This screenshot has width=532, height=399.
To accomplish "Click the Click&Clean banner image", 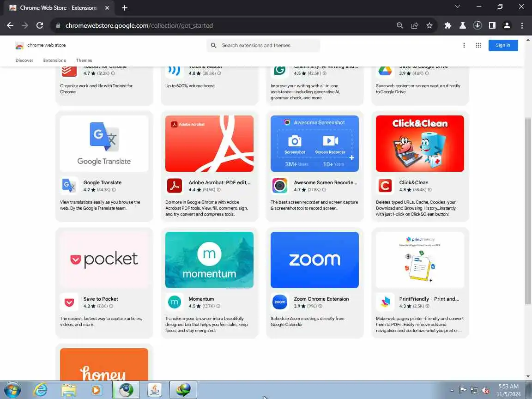I will [420, 144].
